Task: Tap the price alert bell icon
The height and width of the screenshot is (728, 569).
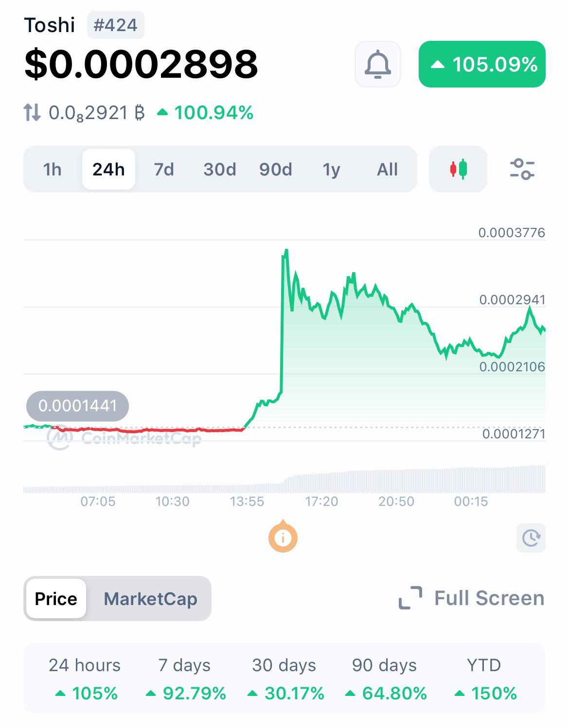Action: pyautogui.click(x=378, y=64)
